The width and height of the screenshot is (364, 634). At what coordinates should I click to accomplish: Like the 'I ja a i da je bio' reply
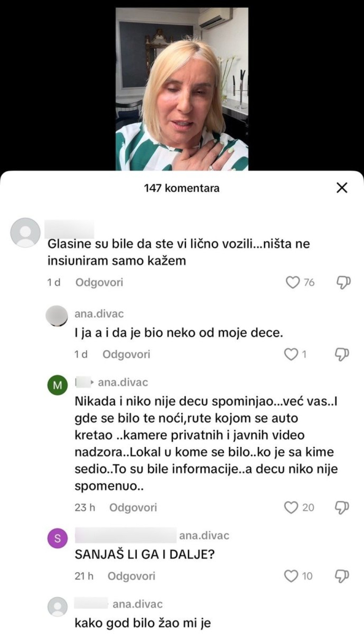coord(291,354)
